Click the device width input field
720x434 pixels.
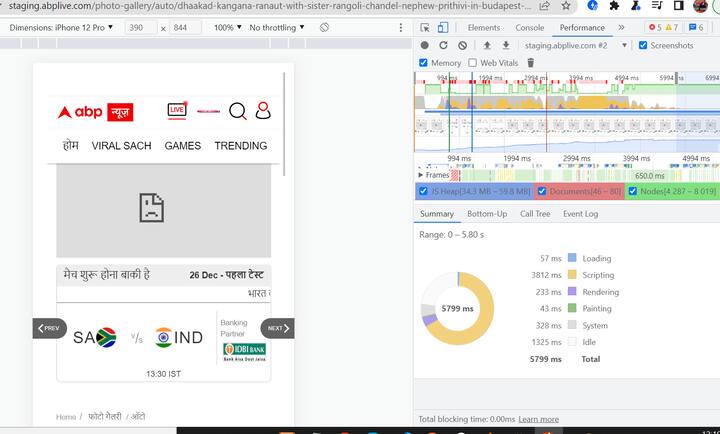[141, 28]
